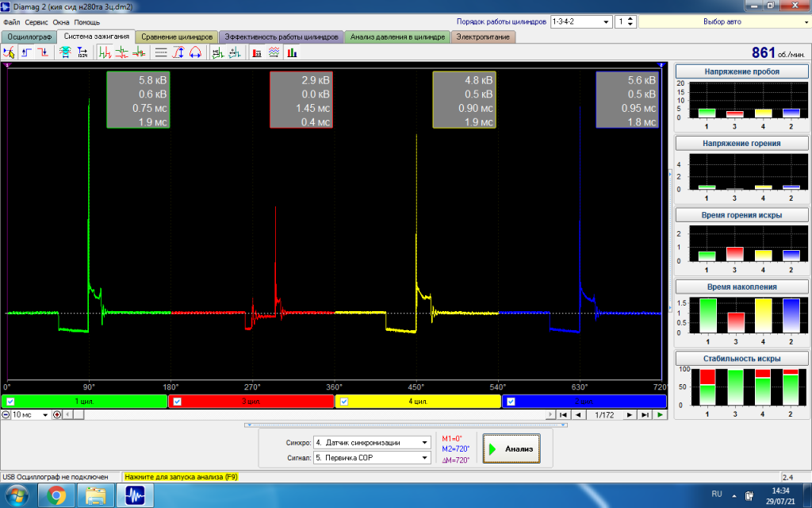This screenshot has width=812, height=508.
Task: Click the M1 marker at the graph top-left
Action: click(7, 65)
